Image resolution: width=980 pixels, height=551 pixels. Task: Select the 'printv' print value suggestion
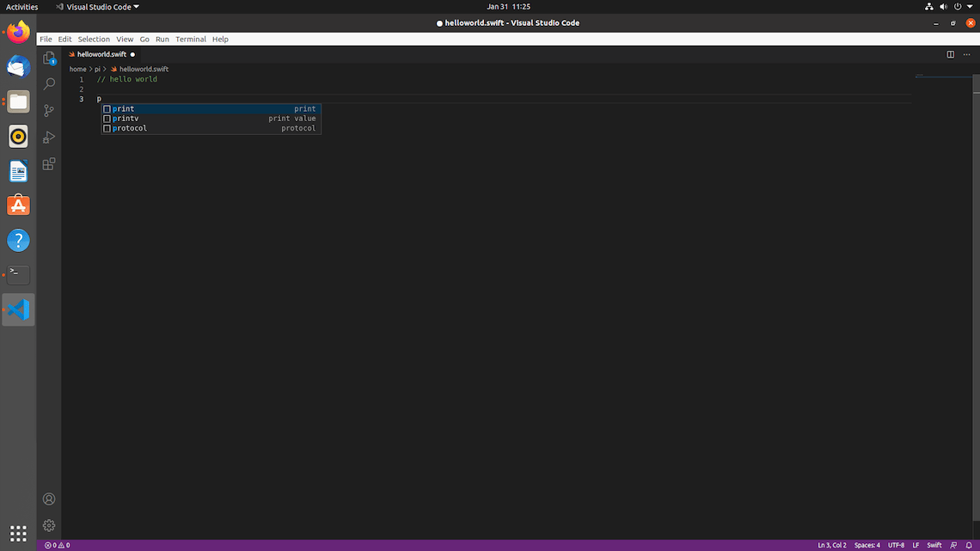(211, 119)
